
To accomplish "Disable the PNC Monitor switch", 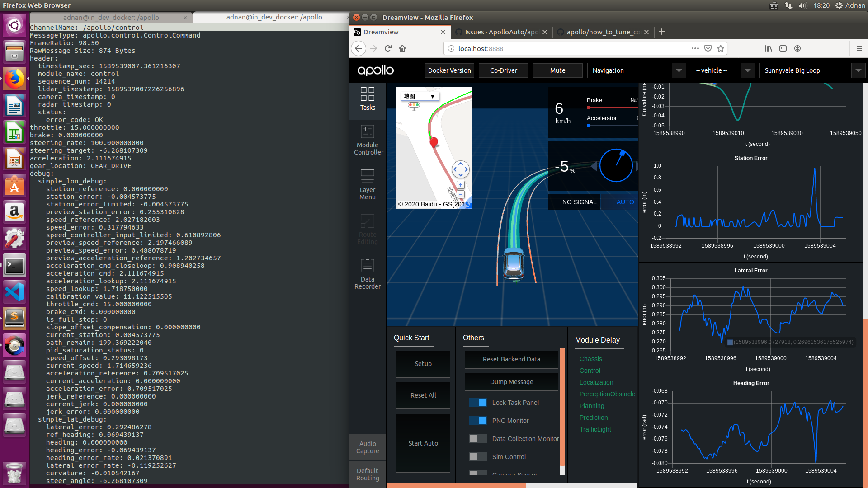I will click(x=478, y=421).
